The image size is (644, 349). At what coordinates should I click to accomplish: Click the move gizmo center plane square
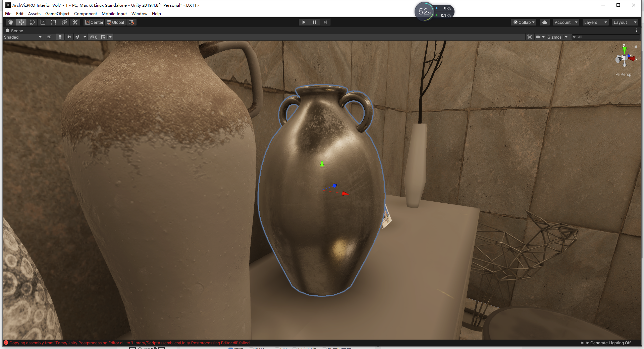[322, 190]
